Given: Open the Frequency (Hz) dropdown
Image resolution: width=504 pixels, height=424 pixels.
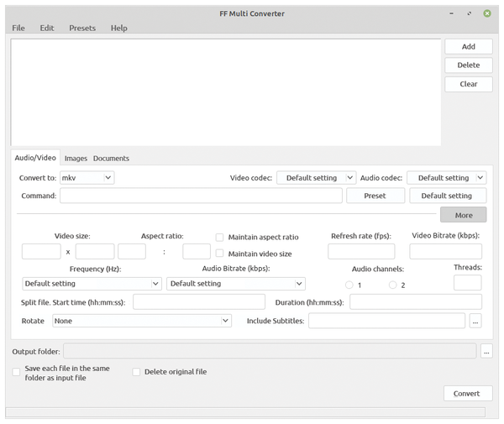Looking at the screenshot, I should (92, 284).
